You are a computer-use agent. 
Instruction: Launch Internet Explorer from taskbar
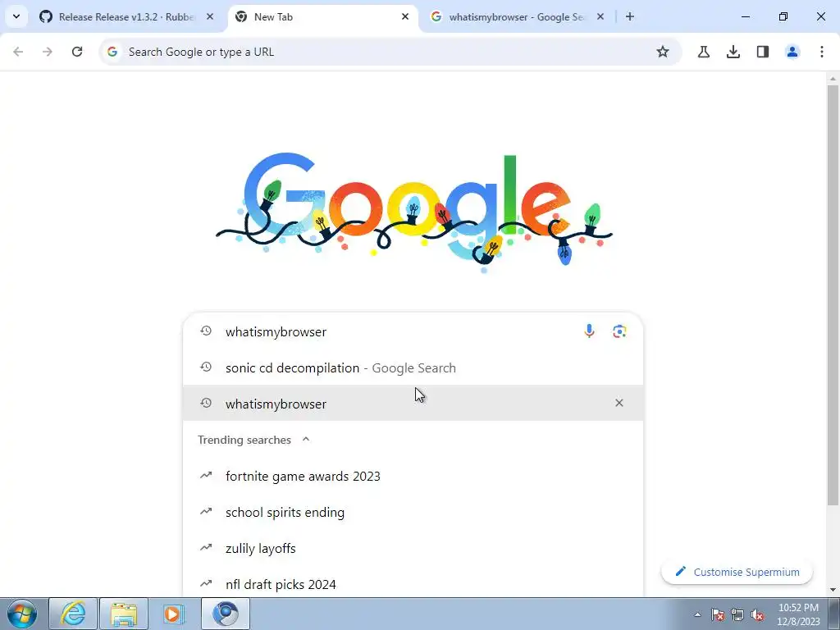click(73, 614)
